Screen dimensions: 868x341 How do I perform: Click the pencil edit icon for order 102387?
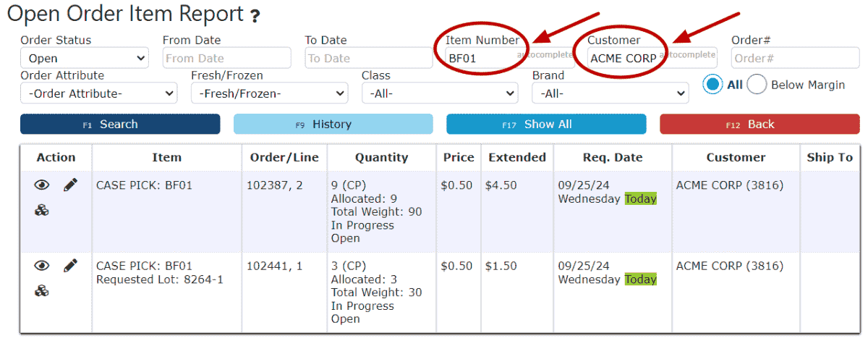pos(70,185)
